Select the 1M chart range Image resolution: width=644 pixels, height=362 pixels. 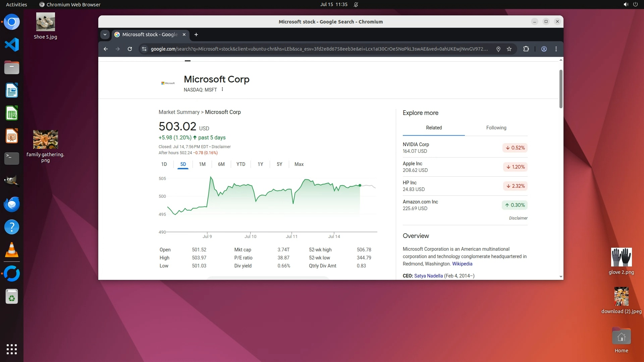coord(202,164)
